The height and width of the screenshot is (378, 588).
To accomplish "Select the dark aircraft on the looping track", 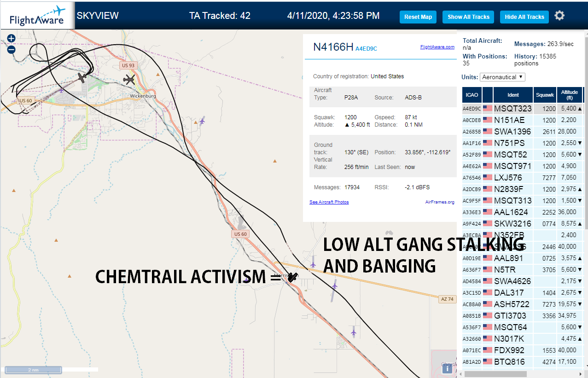I will tap(82, 77).
